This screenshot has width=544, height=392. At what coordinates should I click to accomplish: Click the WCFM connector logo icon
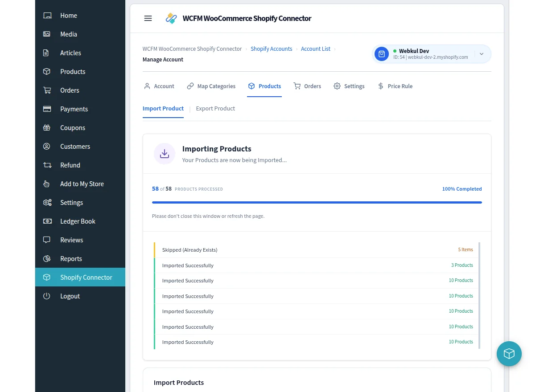[171, 18]
